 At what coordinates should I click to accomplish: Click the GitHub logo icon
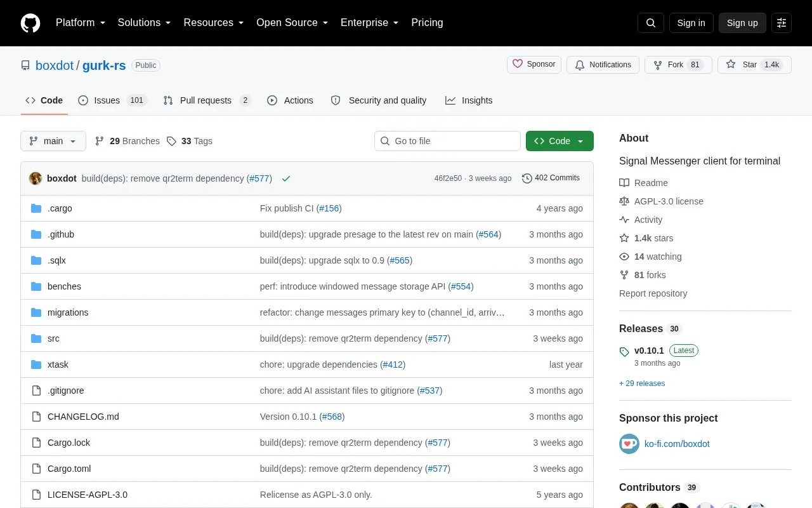(30, 23)
